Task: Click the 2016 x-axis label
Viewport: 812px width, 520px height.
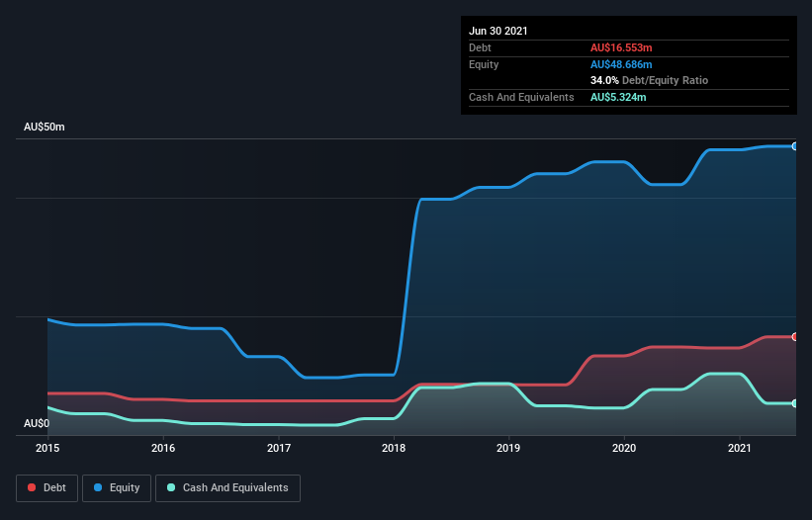Action: pyautogui.click(x=163, y=448)
